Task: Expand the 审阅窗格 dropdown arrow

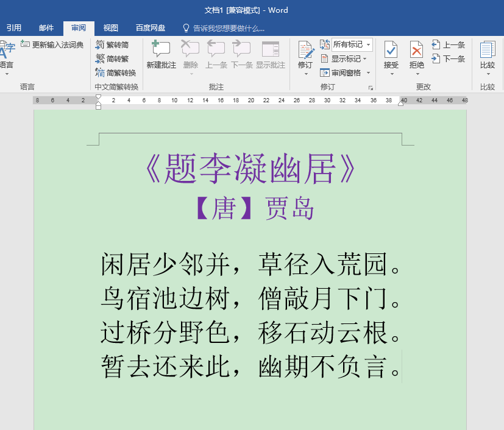Action: click(368, 73)
